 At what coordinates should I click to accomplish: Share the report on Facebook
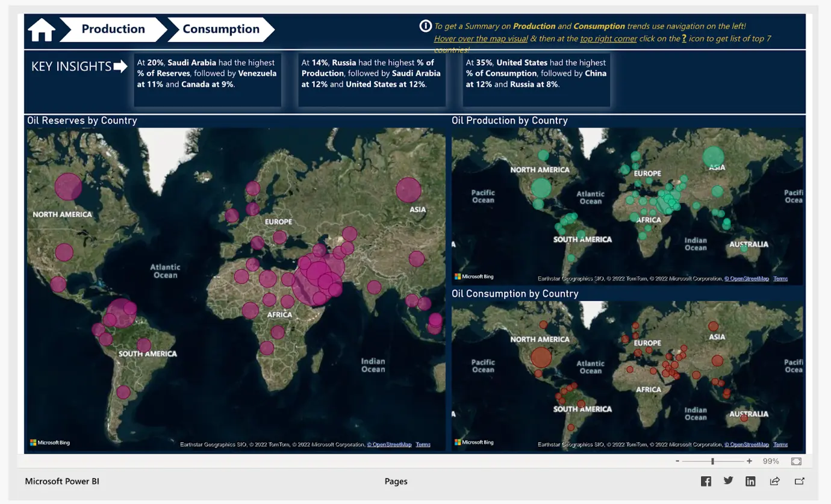pos(706,481)
